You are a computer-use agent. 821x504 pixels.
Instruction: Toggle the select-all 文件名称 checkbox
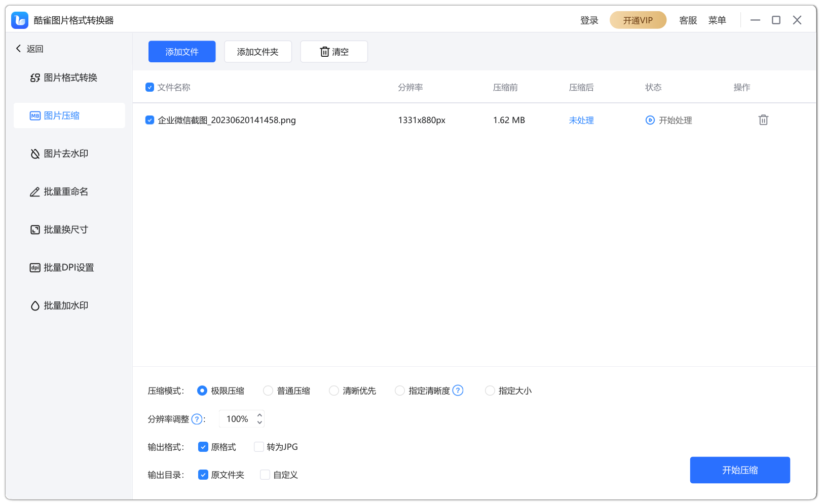point(150,87)
